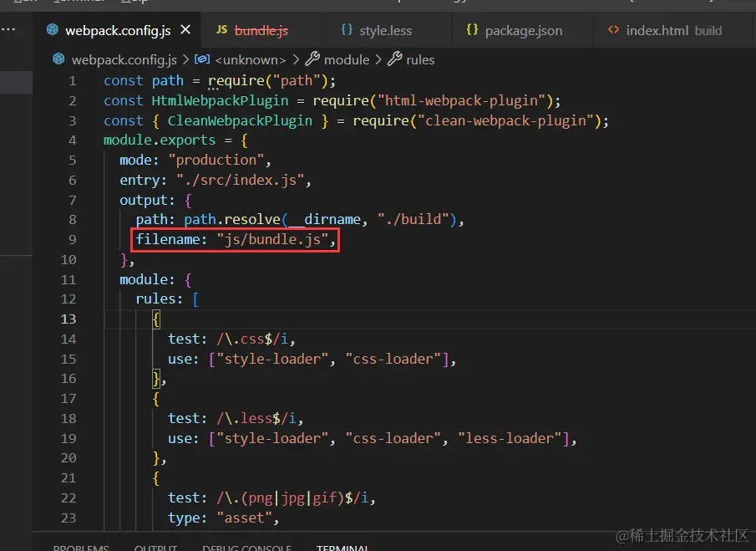Click the braces icon on style.less tab
Image resolution: width=756 pixels, height=551 pixels.
[347, 30]
